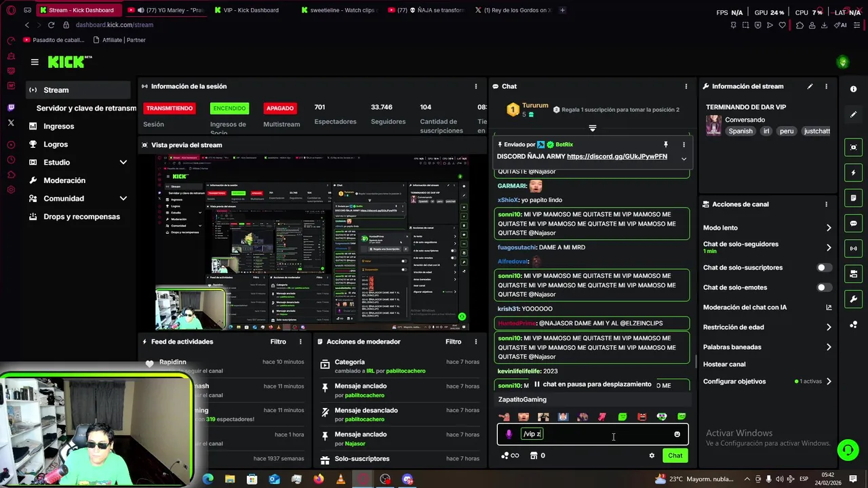The width and height of the screenshot is (868, 488).
Task: Click the green Chat send button
Action: click(675, 455)
